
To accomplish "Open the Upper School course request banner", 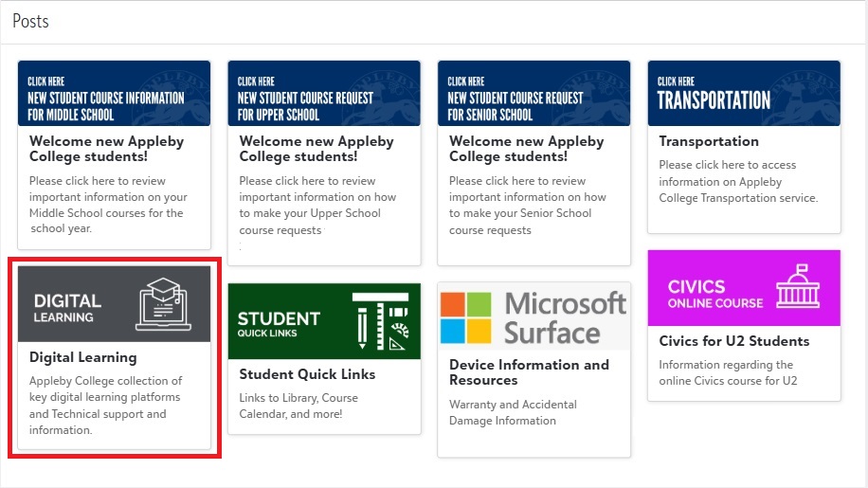I will tap(324, 93).
